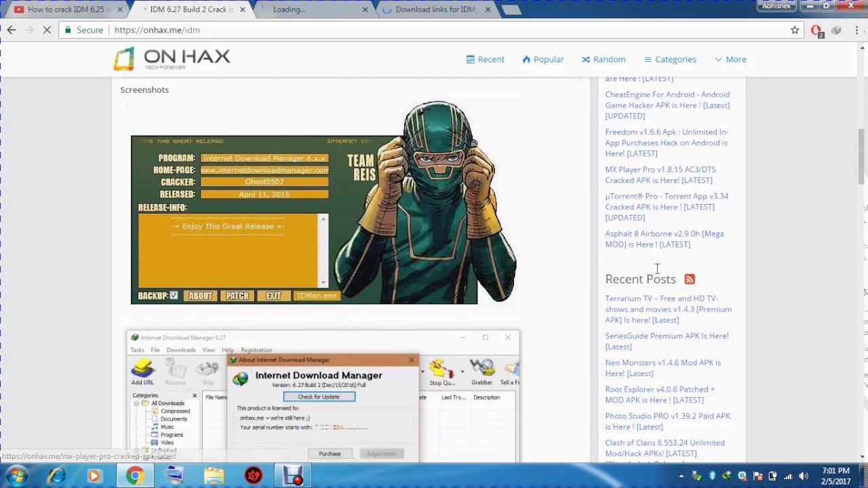Click the ESET security tray icon
The image size is (868, 488).
pos(743,476)
